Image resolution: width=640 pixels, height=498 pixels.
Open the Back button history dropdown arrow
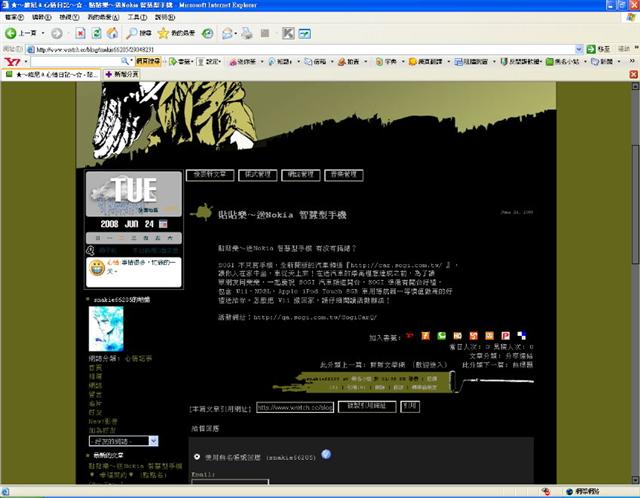pos(43,33)
